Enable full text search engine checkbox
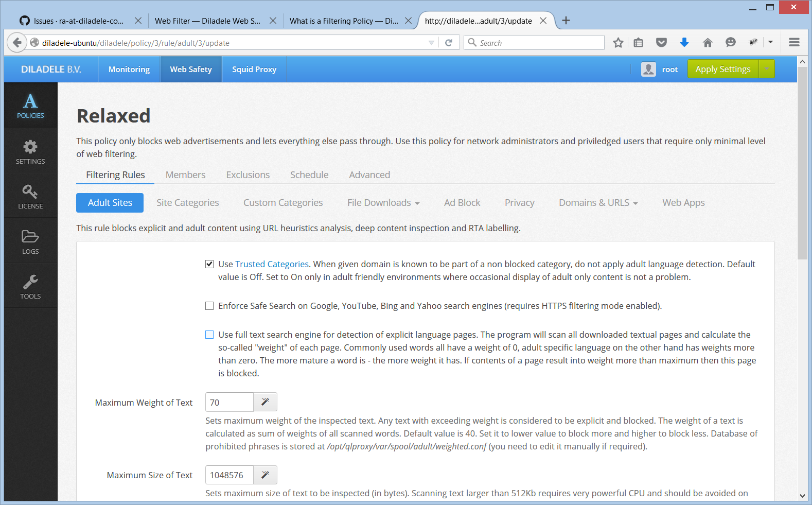Image resolution: width=812 pixels, height=505 pixels. tap(209, 335)
